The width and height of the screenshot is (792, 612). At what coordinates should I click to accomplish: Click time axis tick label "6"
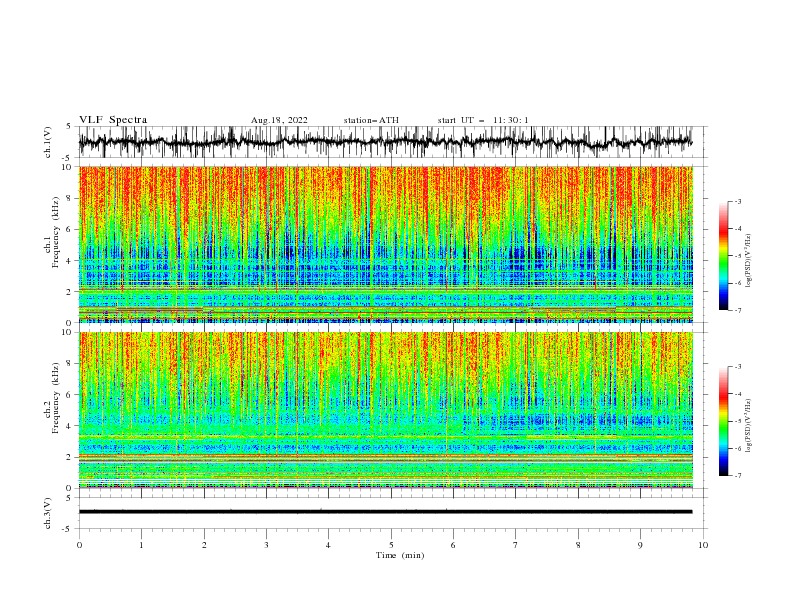click(x=453, y=545)
